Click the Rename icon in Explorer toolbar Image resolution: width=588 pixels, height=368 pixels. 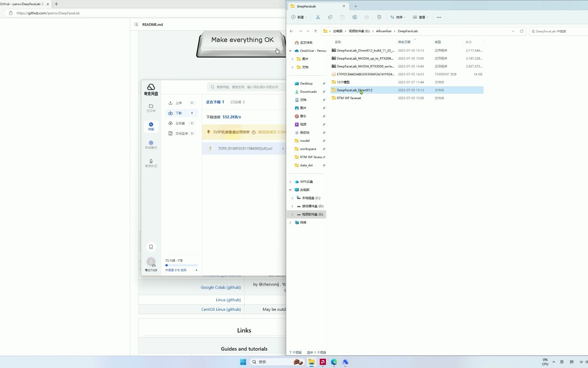355,17
